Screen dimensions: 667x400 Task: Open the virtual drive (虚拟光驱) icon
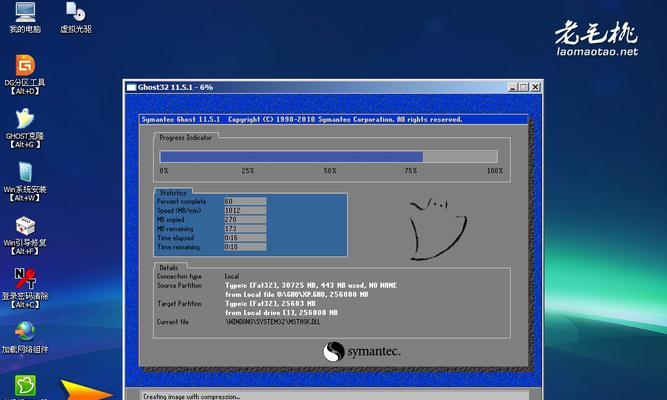coord(76,17)
